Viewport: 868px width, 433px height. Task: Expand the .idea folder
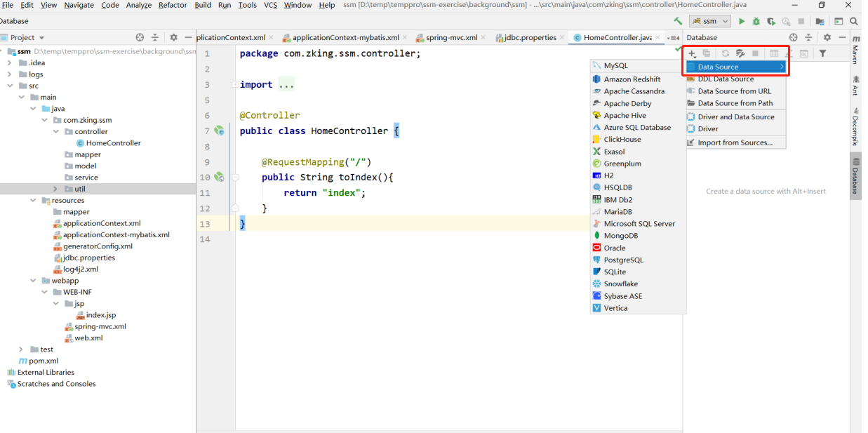[11, 62]
